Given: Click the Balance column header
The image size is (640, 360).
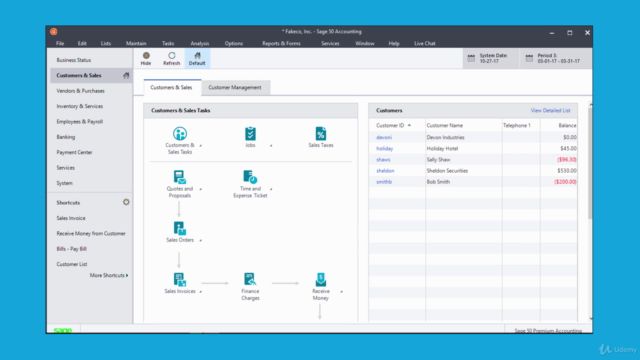Looking at the screenshot, I should 567,125.
